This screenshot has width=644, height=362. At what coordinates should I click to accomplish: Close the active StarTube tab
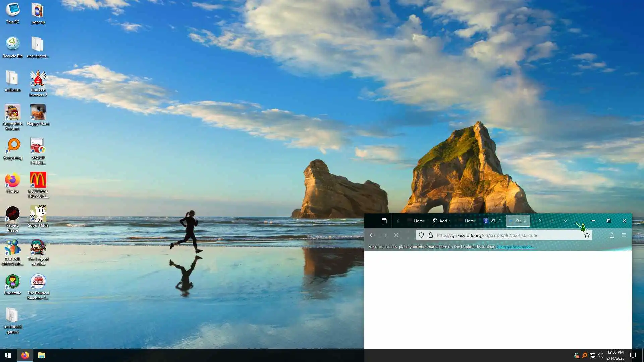click(x=525, y=221)
